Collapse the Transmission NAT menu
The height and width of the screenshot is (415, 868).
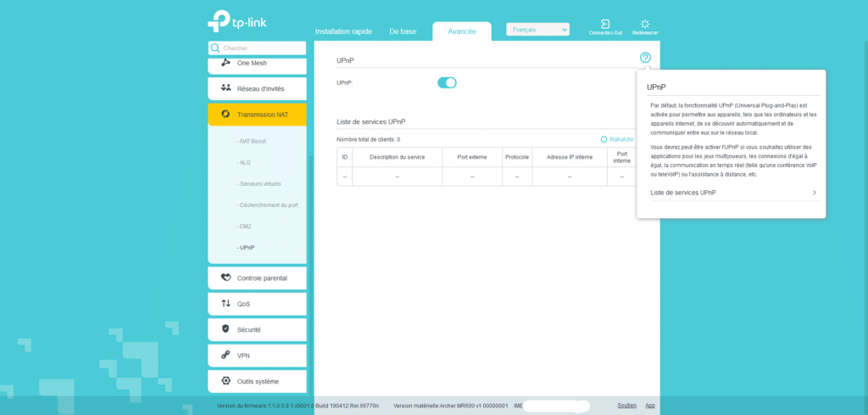[257, 114]
